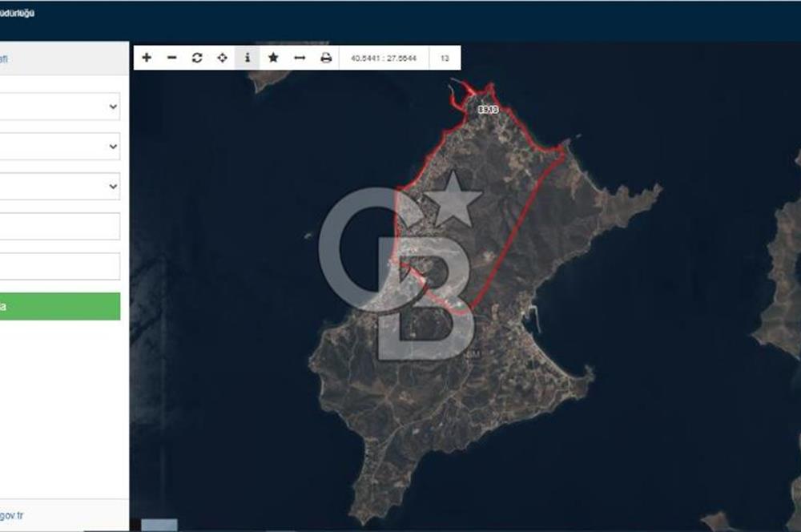Click the green query button

point(59,307)
